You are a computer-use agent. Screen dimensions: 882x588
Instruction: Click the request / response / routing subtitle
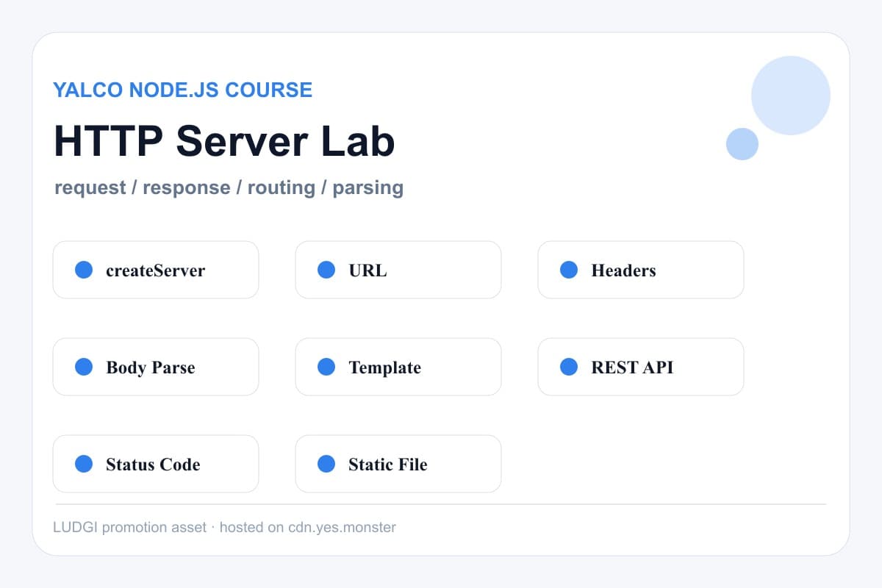[x=229, y=188]
